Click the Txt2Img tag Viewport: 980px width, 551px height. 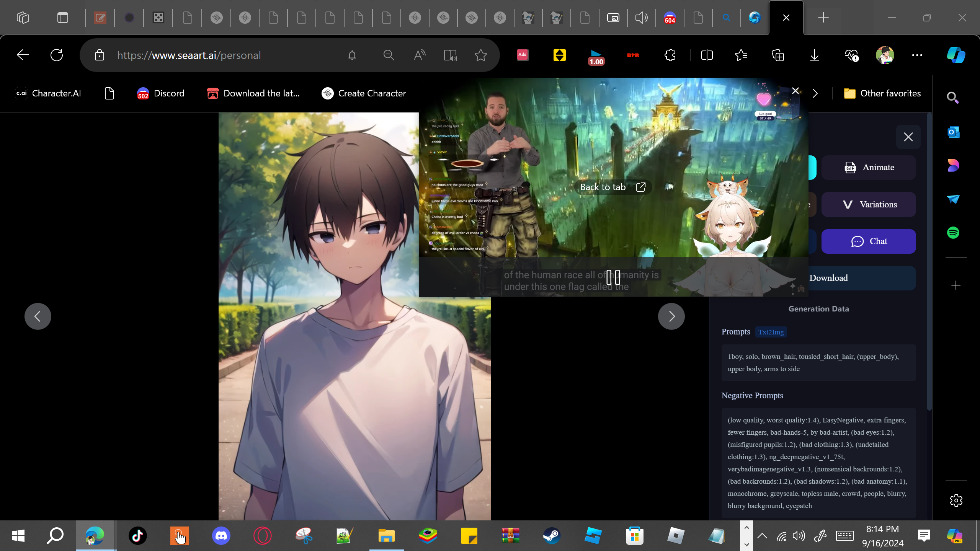point(771,332)
